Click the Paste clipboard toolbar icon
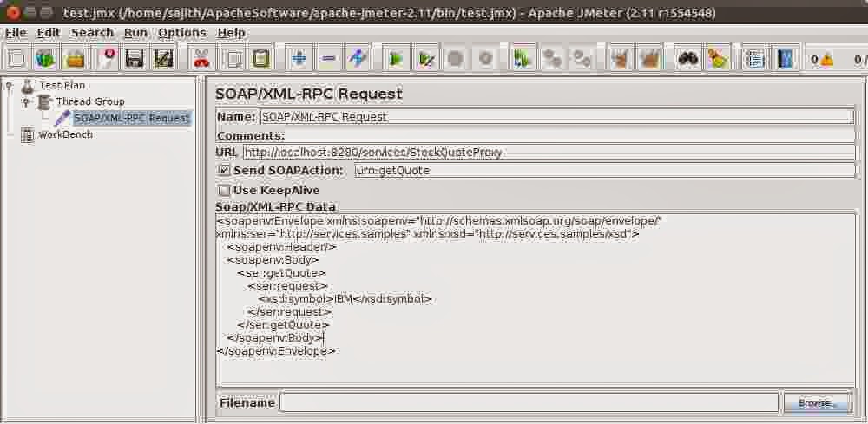This screenshot has height=424, width=868. point(260,57)
